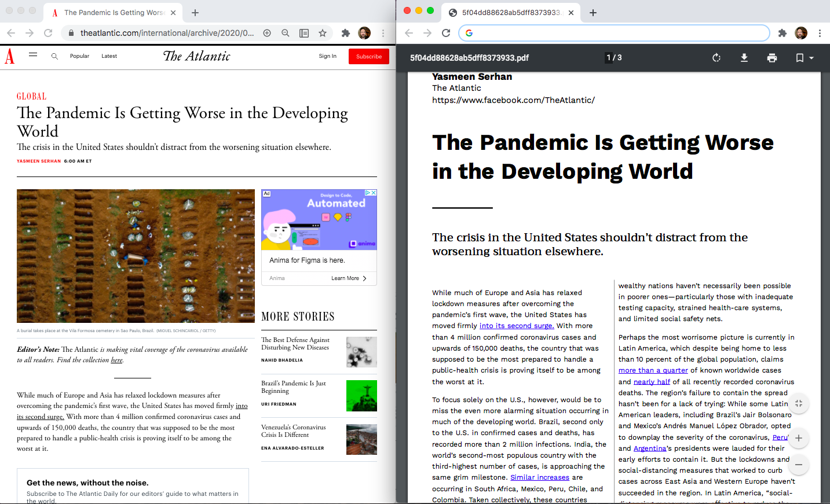The height and width of the screenshot is (504, 830).
Task: Open a new tab in PDF window
Action: pyautogui.click(x=593, y=13)
